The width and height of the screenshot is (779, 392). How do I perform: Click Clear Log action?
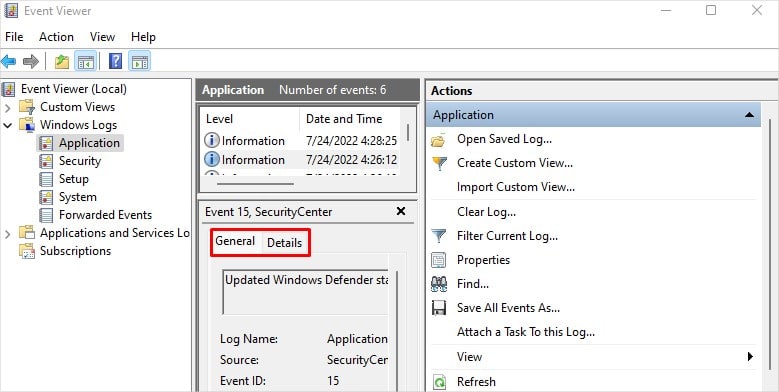pyautogui.click(x=486, y=212)
